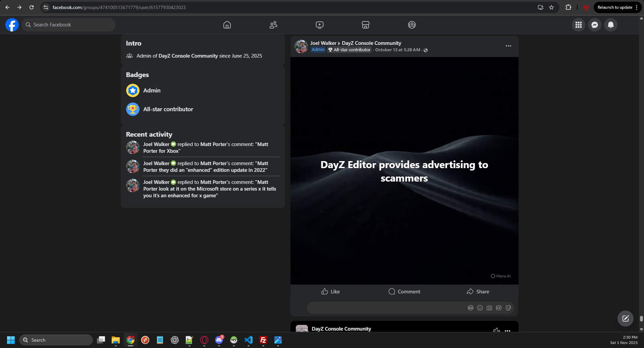Bookmark this page with the star icon

point(551,7)
